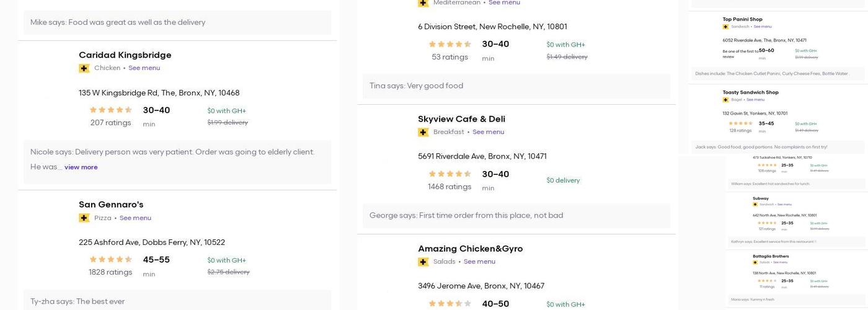Click the 1468 ratings count for Skyview
Screen dimensions: 868x310
click(449, 187)
